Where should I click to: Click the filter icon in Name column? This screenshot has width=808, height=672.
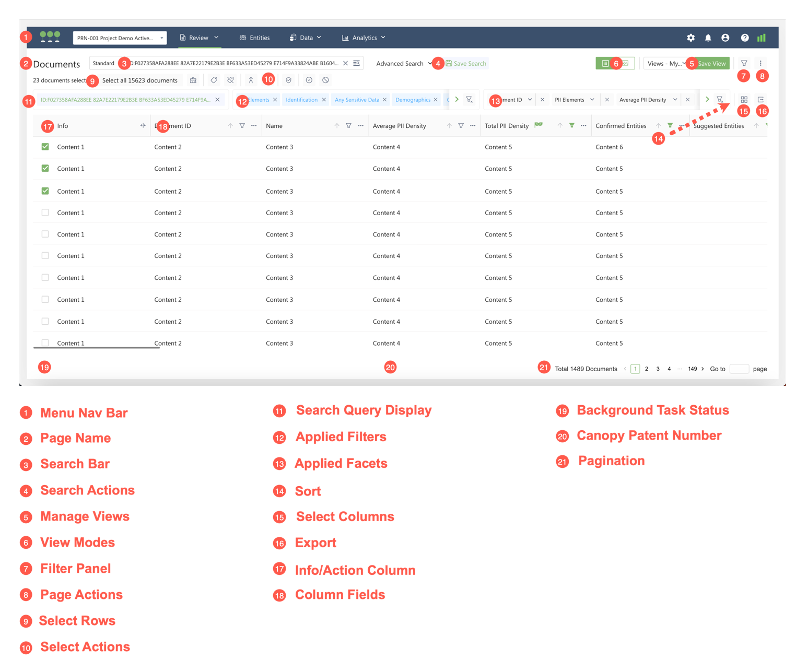pos(348,126)
